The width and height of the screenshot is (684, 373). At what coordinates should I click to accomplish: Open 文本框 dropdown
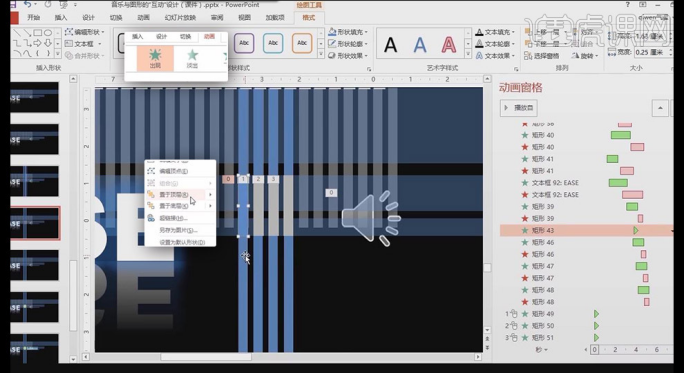point(83,44)
